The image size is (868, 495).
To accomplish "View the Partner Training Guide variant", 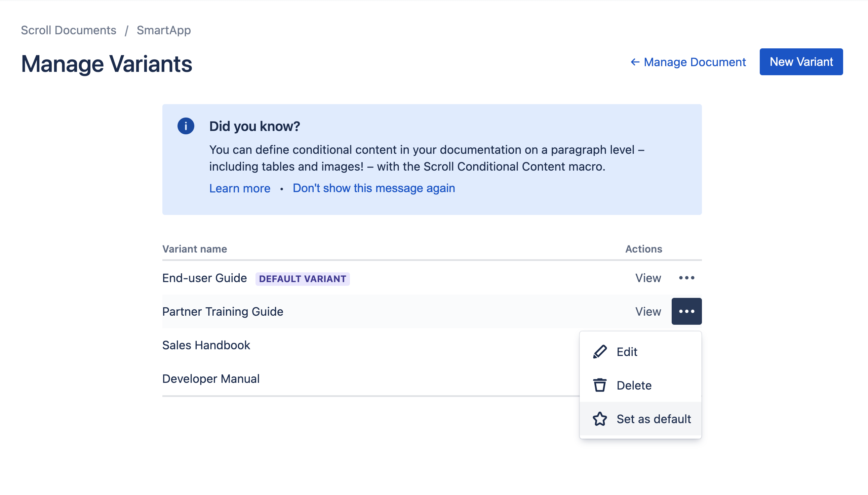I will click(x=648, y=311).
